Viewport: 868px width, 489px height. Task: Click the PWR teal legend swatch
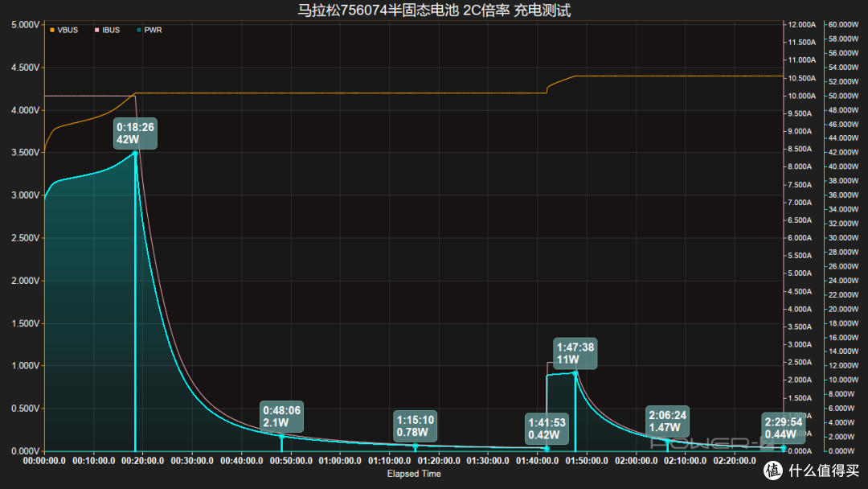139,30
